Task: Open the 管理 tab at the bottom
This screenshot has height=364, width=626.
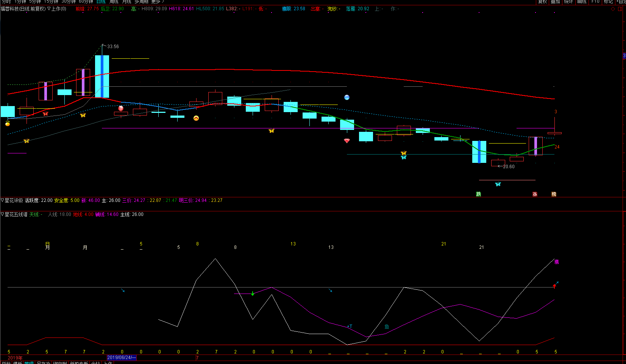Action: 29,362
